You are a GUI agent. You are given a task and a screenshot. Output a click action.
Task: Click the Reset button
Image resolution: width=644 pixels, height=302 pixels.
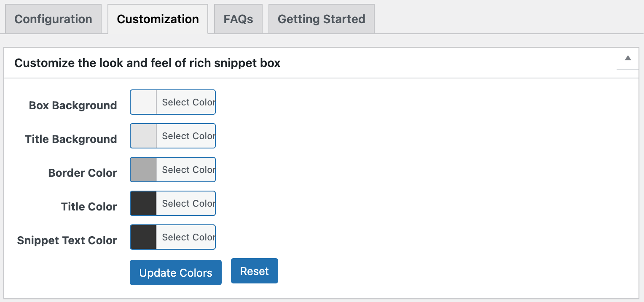tap(255, 271)
